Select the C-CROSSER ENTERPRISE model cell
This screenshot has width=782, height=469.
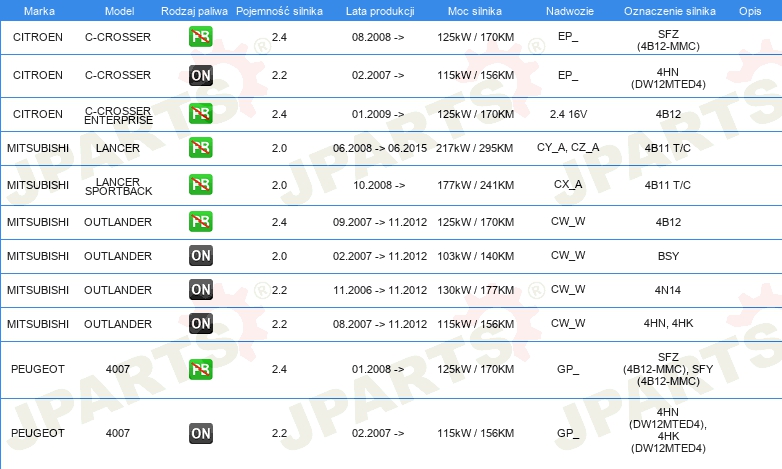(x=118, y=115)
